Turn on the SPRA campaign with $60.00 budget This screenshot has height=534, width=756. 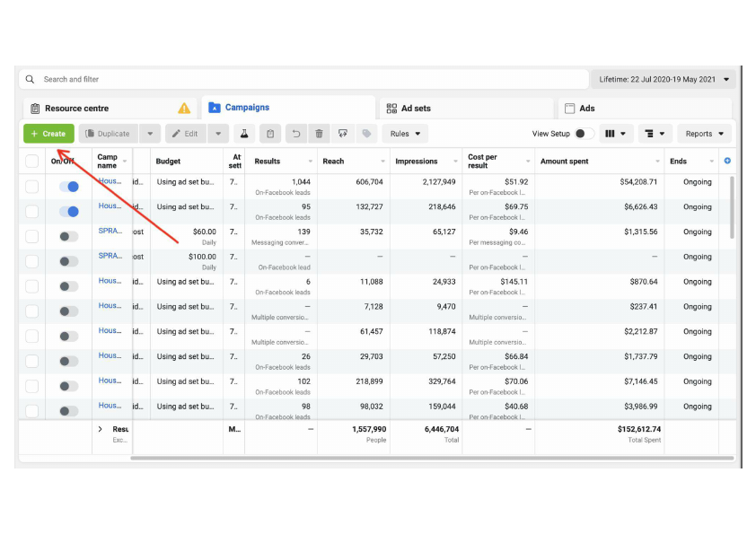click(x=69, y=237)
